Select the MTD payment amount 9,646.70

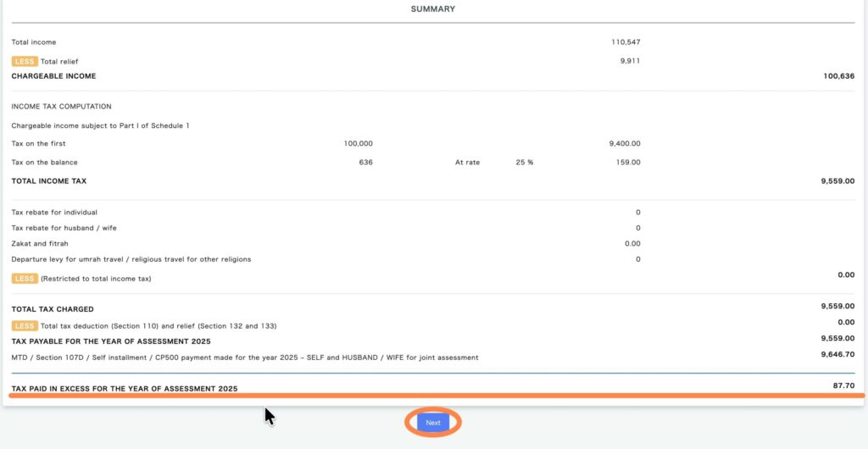(837, 354)
